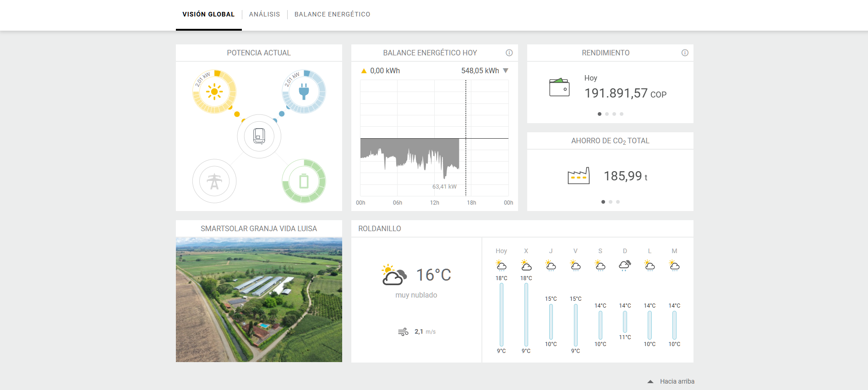This screenshot has width=868, height=390.
Task: Click the solar production sun icon
Action: click(x=214, y=92)
